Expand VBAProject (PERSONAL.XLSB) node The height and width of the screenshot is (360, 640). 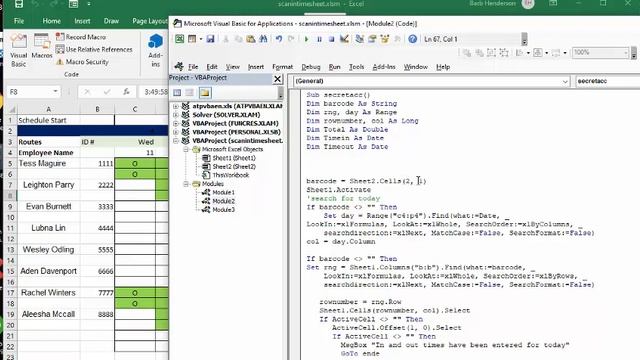click(x=176, y=132)
